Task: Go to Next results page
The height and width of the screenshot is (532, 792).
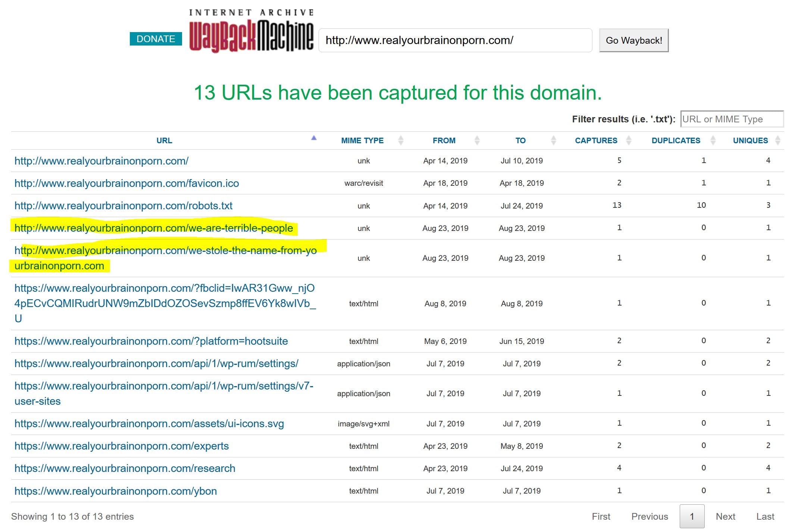Action: click(725, 517)
